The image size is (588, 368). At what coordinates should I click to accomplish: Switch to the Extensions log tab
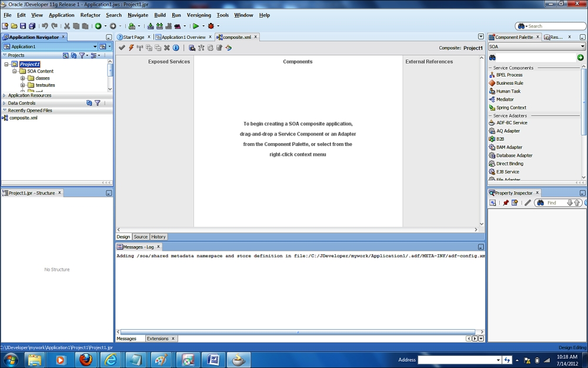click(158, 339)
